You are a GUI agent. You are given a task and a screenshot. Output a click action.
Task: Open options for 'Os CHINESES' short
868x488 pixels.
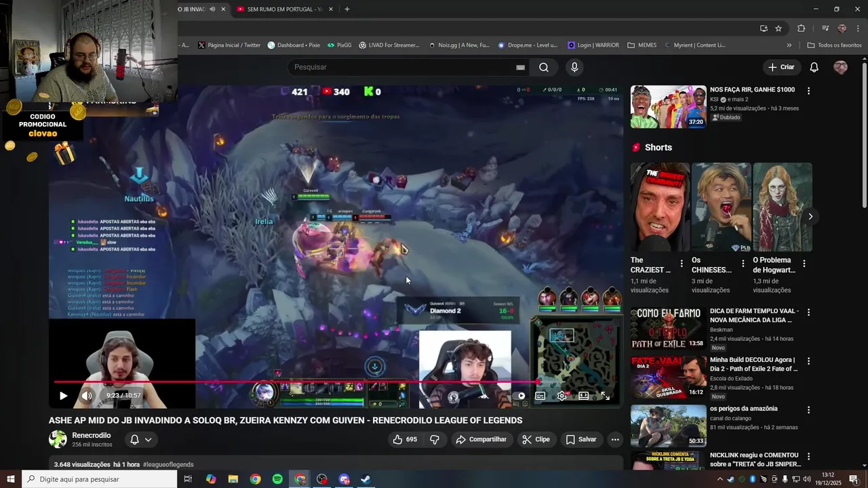743,264
